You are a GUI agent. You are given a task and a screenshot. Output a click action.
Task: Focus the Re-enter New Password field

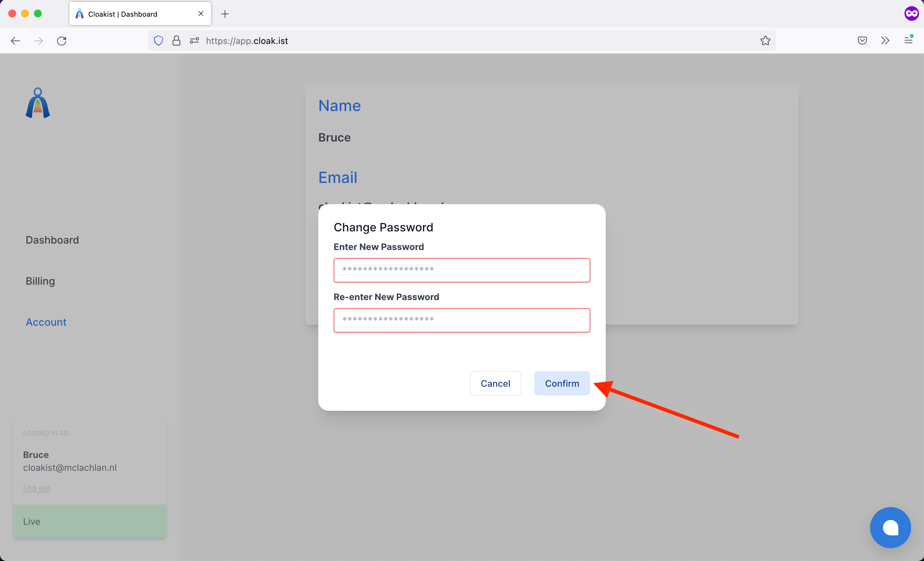[x=461, y=320]
